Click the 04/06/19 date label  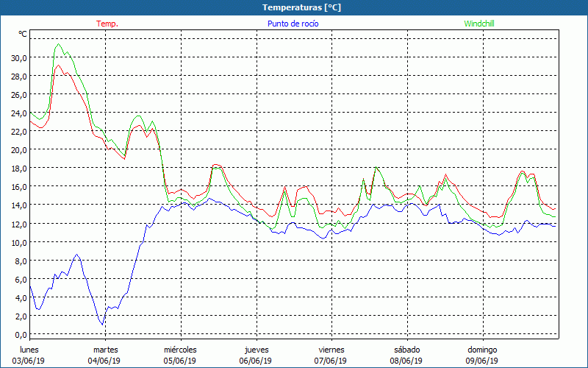(x=104, y=361)
